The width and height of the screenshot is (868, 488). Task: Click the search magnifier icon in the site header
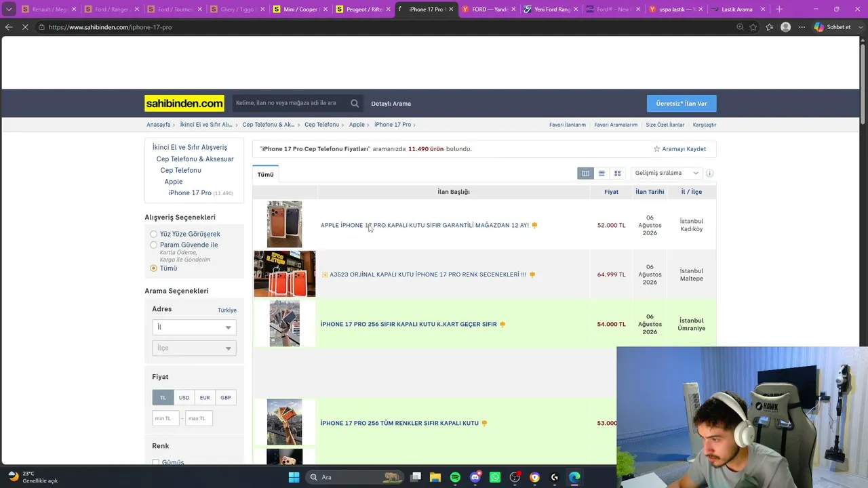point(355,103)
